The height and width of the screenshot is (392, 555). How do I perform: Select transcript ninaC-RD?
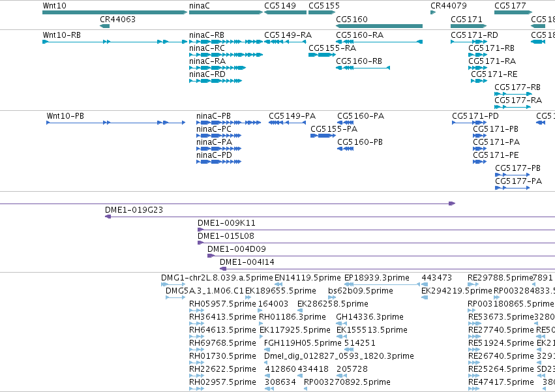[x=216, y=81]
